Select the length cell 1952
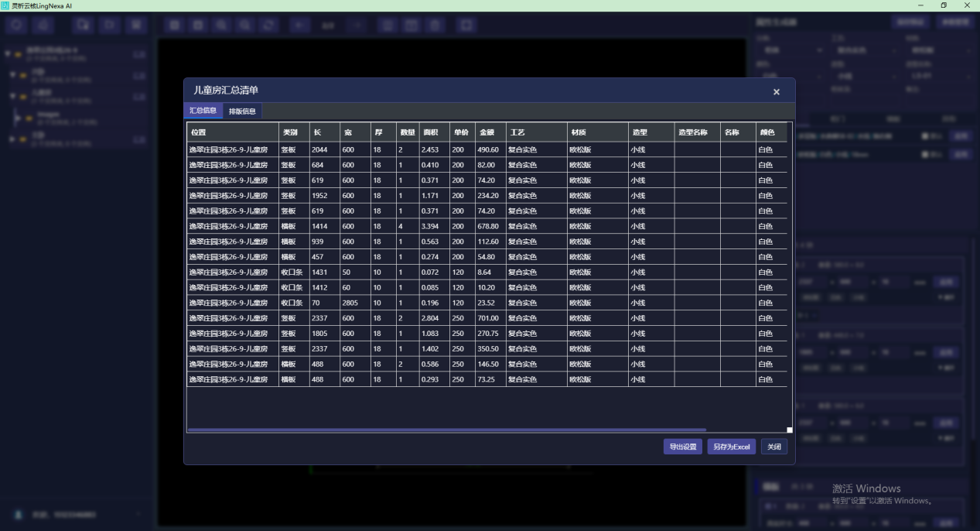Image resolution: width=980 pixels, height=531 pixels. coord(325,196)
